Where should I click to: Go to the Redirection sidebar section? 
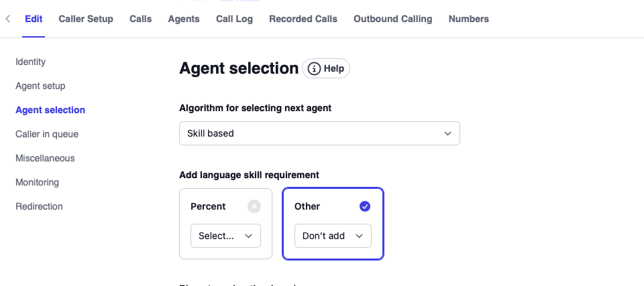[x=39, y=206]
